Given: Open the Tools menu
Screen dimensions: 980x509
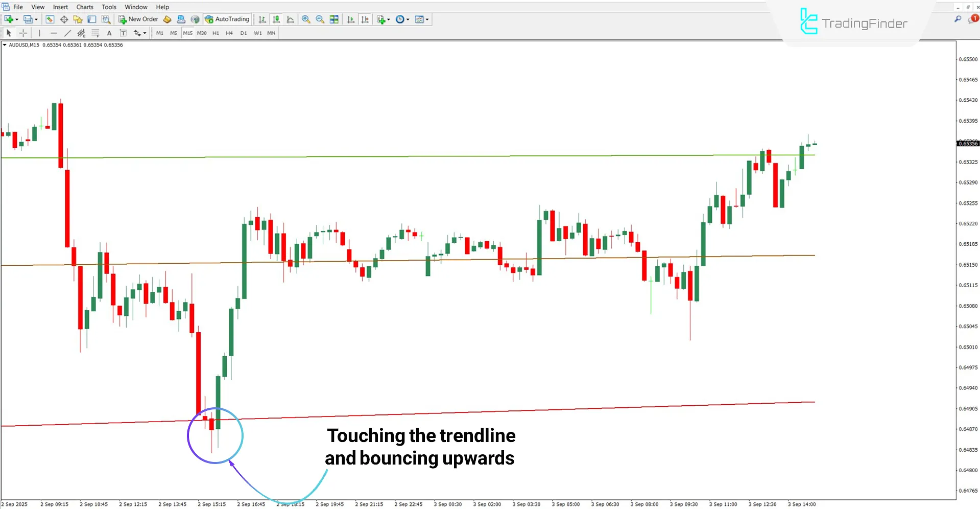Looking at the screenshot, I should (x=108, y=7).
